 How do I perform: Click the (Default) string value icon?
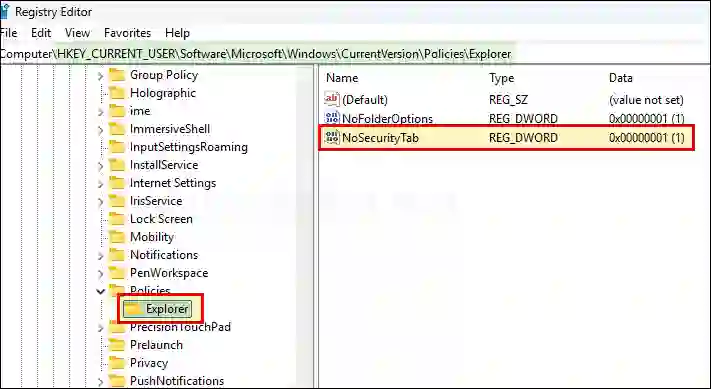coord(332,99)
